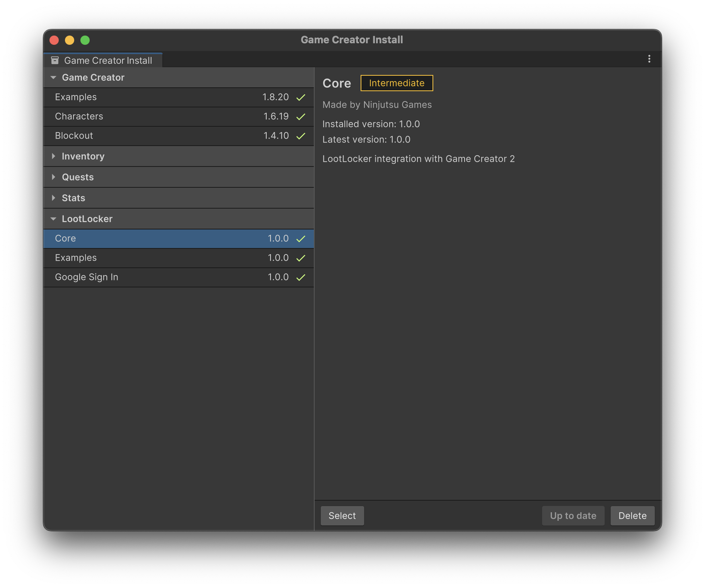Collapse the LootLocker section
705x588 pixels.
(53, 219)
